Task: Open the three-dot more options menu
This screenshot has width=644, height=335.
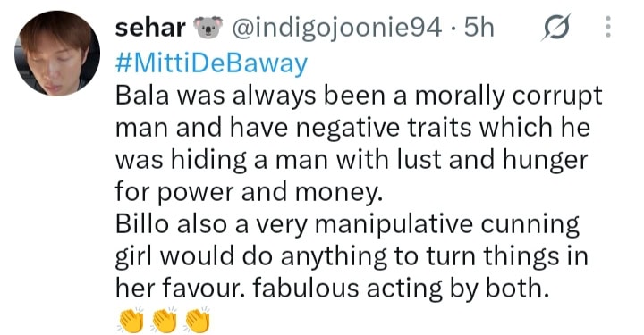Action: click(608, 27)
